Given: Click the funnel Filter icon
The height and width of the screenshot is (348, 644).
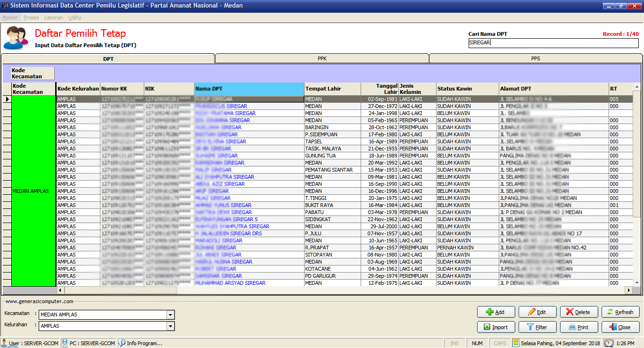Looking at the screenshot, I should 530,327.
